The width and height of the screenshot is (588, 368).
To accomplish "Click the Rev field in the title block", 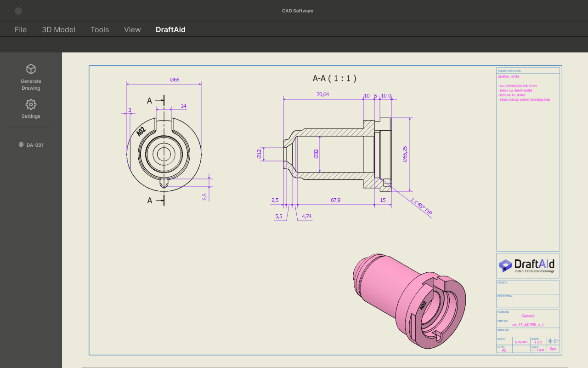I will coord(553,349).
